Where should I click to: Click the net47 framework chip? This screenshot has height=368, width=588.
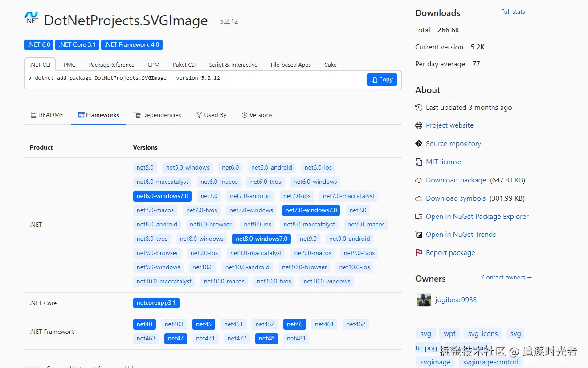point(176,339)
